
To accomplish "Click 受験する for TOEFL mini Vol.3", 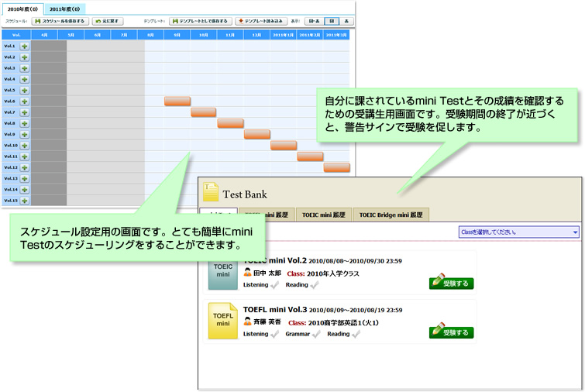I will 452,332.
